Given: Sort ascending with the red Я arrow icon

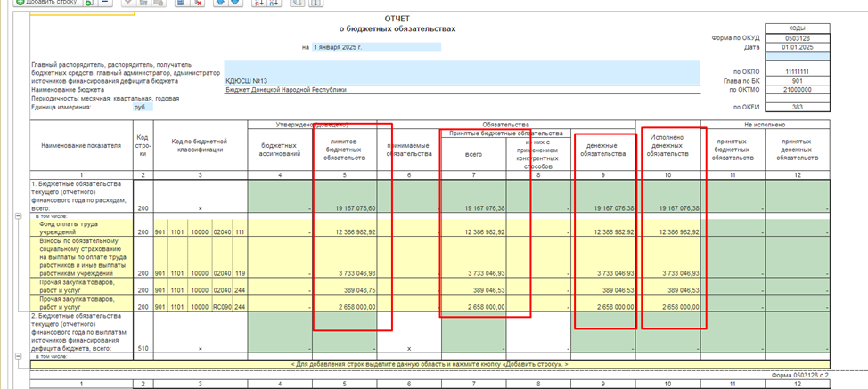Looking at the screenshot, I should [258, 2].
